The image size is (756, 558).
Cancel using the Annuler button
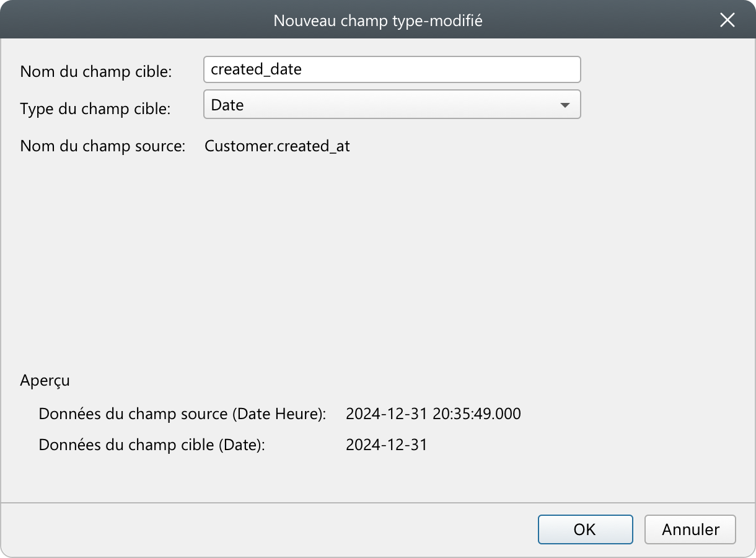coord(690,529)
